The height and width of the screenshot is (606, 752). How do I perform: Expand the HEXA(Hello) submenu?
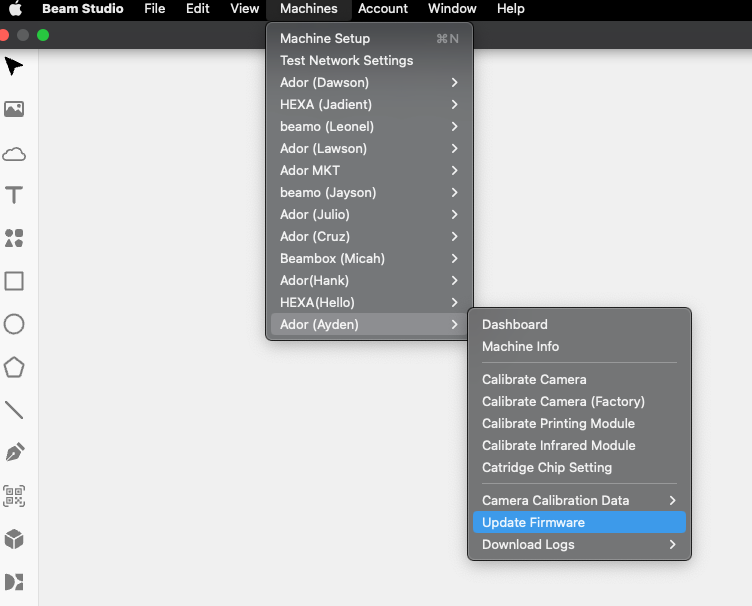(369, 303)
